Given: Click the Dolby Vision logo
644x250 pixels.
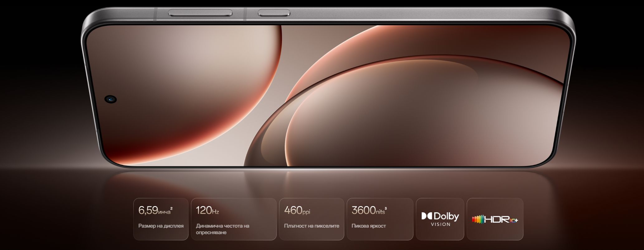Looking at the screenshot, I should (x=440, y=219).
